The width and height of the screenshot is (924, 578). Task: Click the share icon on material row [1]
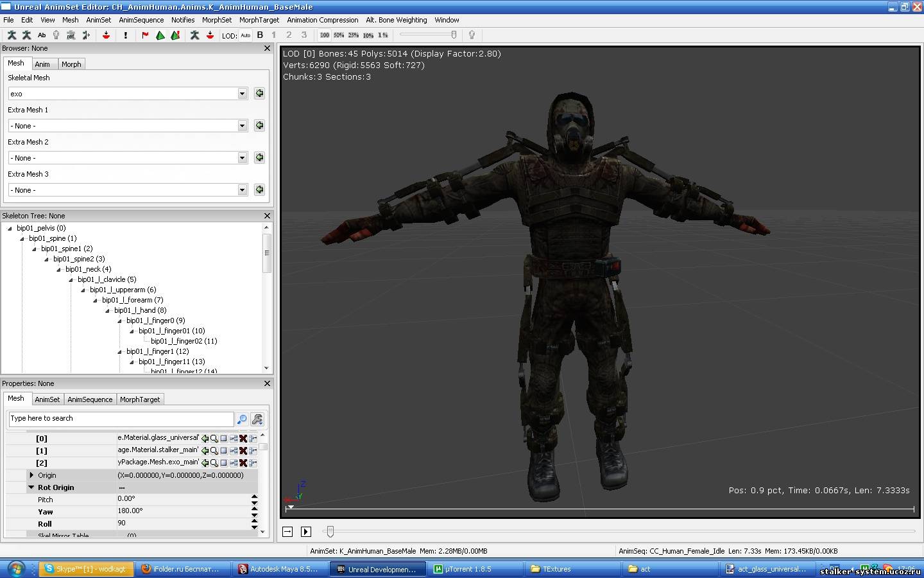234,450
